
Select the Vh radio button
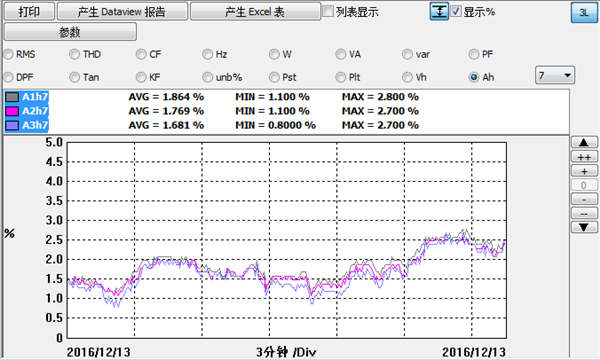click(407, 77)
